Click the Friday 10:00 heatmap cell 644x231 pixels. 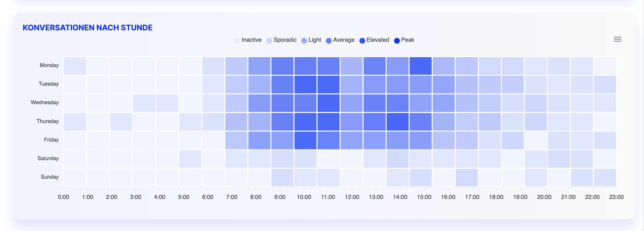coord(305,140)
